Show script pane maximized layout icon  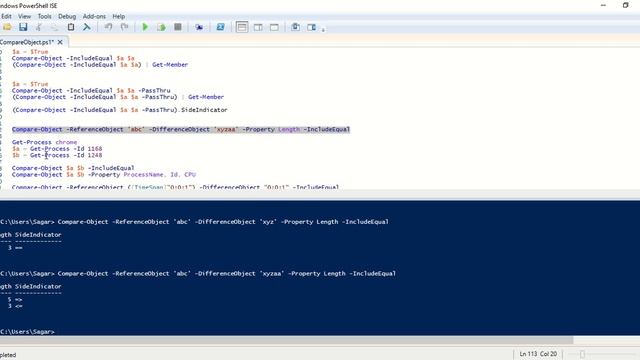[274, 27]
